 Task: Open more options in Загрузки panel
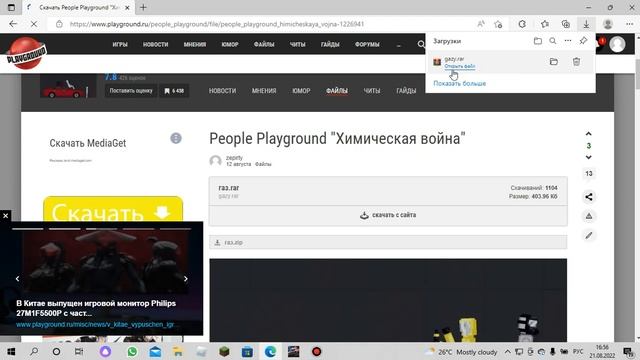tap(568, 41)
